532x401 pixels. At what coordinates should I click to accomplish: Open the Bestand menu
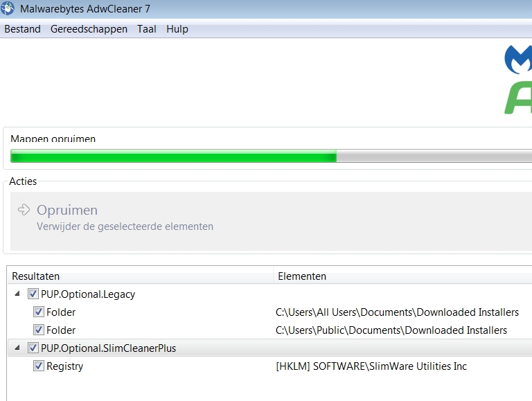[22, 29]
